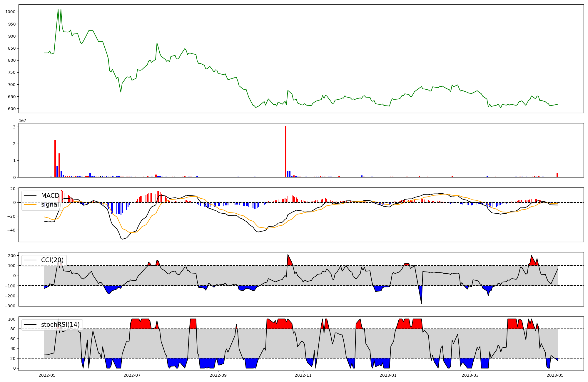The image size is (588, 382).
Task: Click the tallest red volume bar
Action: click(x=285, y=152)
